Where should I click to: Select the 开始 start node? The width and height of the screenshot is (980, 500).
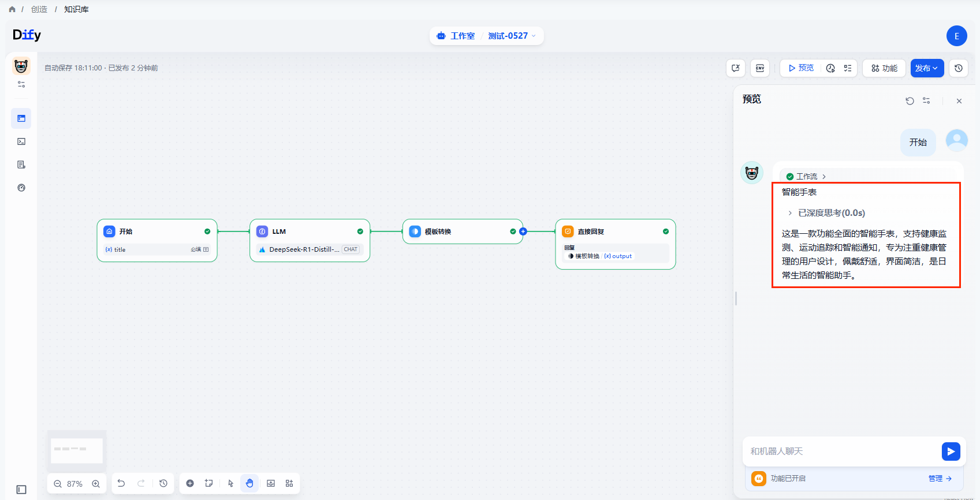[157, 240]
